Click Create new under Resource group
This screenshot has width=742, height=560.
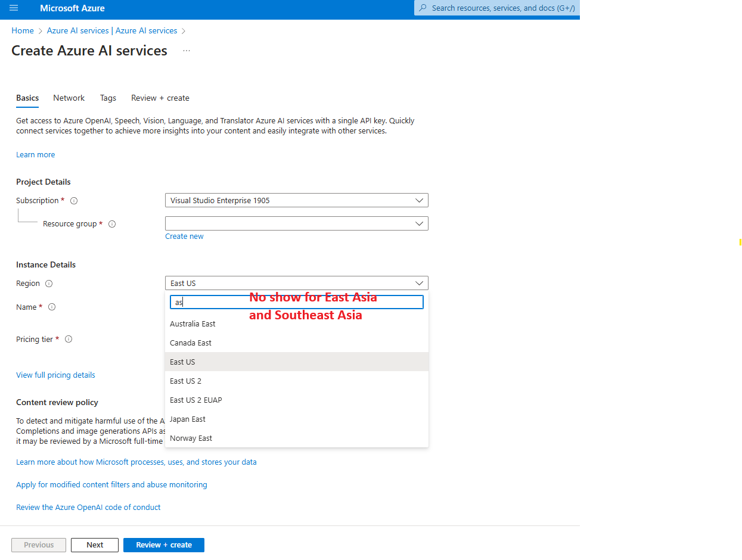184,237
